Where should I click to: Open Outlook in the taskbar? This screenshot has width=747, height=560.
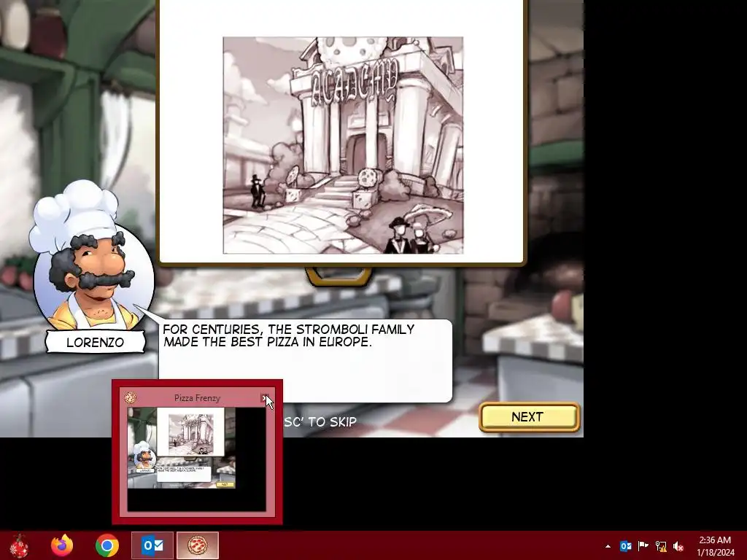click(152, 545)
